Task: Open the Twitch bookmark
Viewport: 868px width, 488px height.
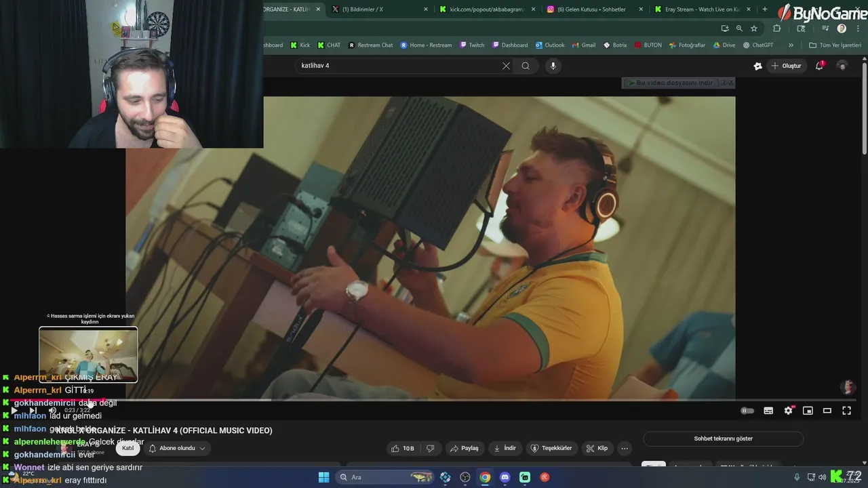Action: click(x=472, y=45)
